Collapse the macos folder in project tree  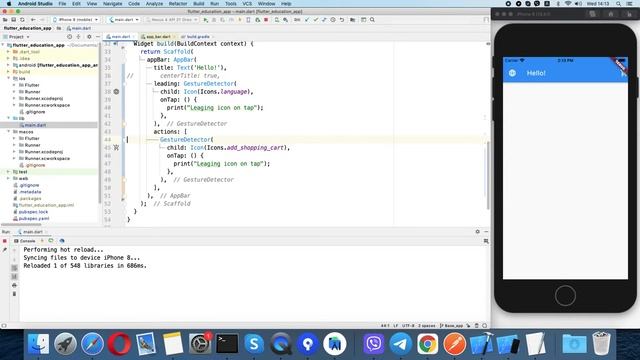pos(9,132)
